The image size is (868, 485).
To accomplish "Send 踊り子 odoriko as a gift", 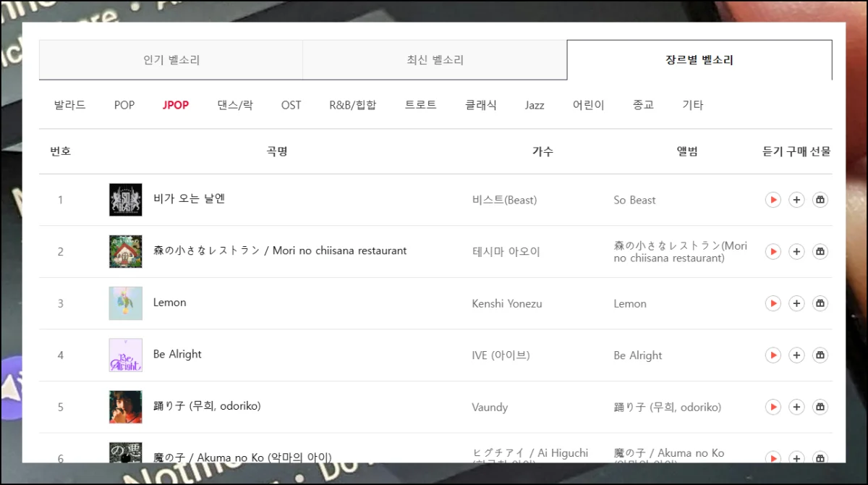I will click(x=820, y=408).
